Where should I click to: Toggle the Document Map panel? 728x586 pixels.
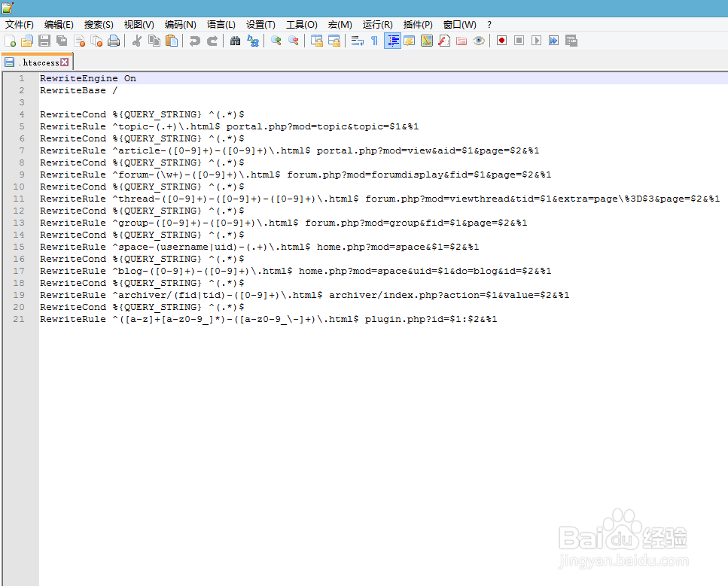[x=427, y=41]
